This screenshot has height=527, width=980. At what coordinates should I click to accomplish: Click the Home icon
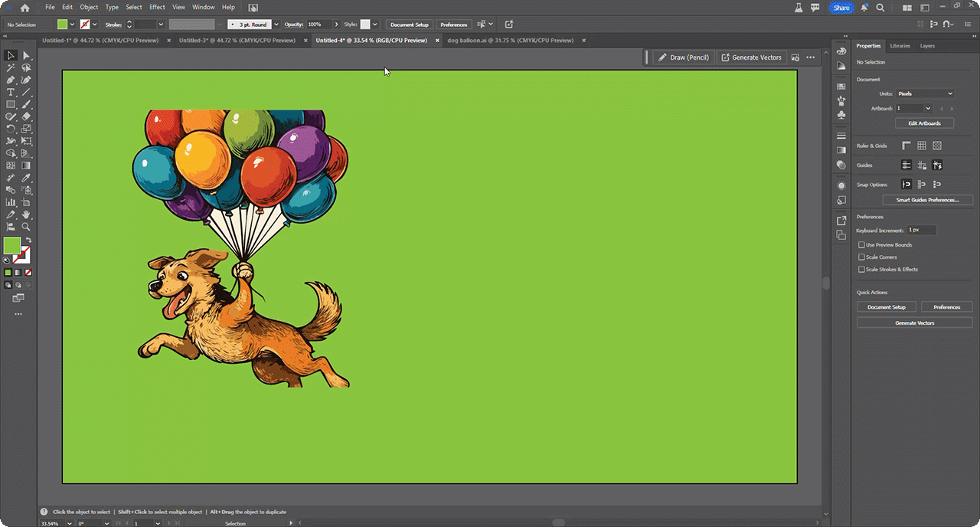pos(24,8)
